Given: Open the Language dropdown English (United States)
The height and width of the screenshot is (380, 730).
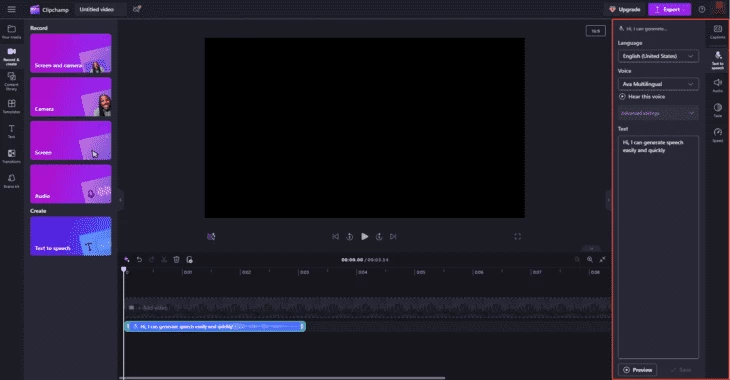Looking at the screenshot, I should (x=658, y=56).
